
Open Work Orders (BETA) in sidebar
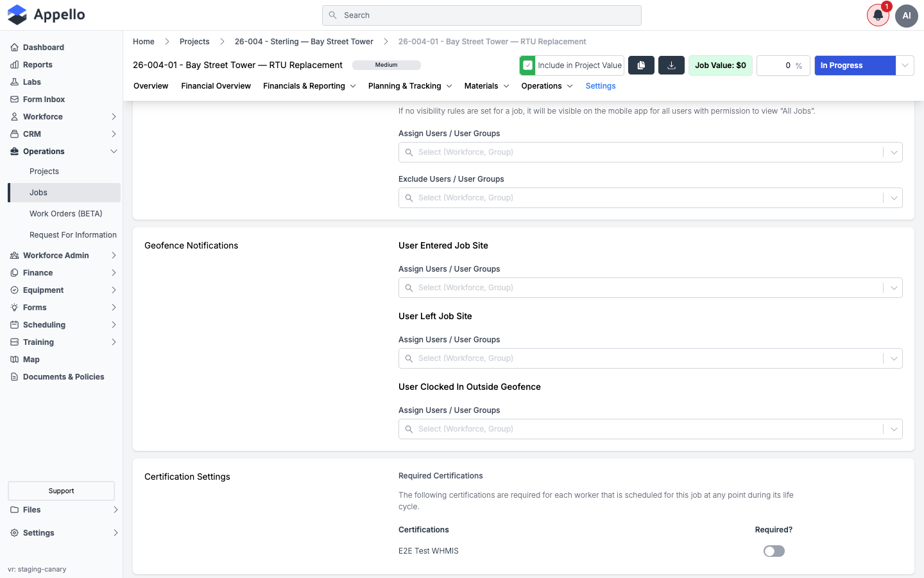(x=66, y=214)
